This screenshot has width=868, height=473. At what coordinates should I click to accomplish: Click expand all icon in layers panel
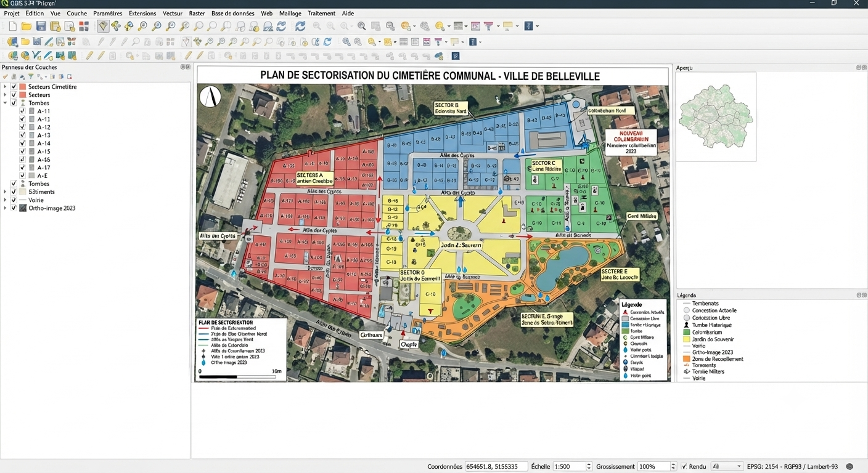pos(52,77)
